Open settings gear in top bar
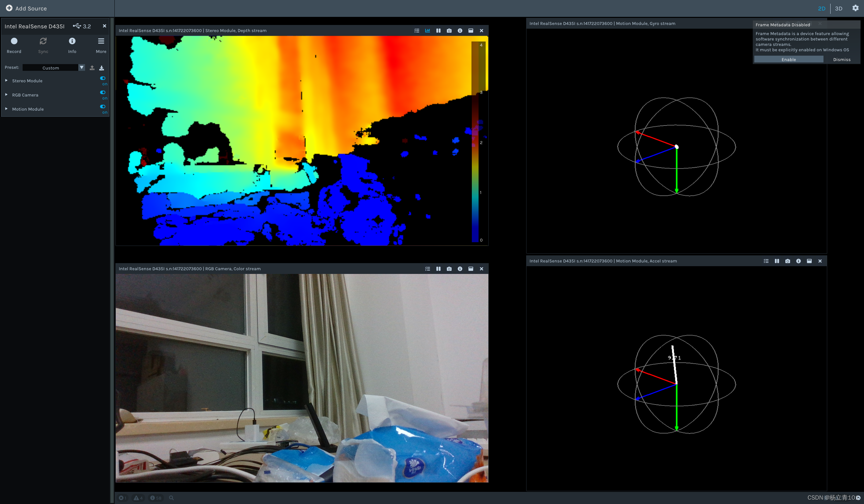Screen dimensions: 864x504 pyautogui.click(x=855, y=8)
